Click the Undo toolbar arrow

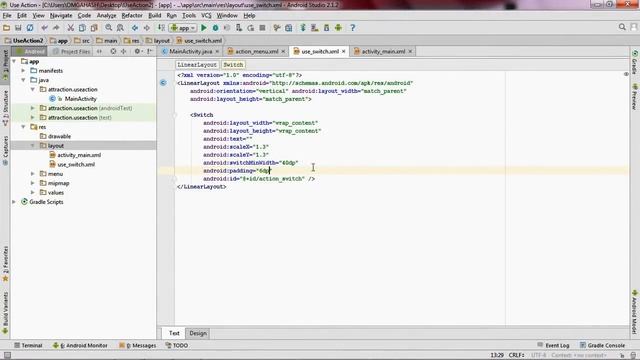pyautogui.click(x=44, y=28)
